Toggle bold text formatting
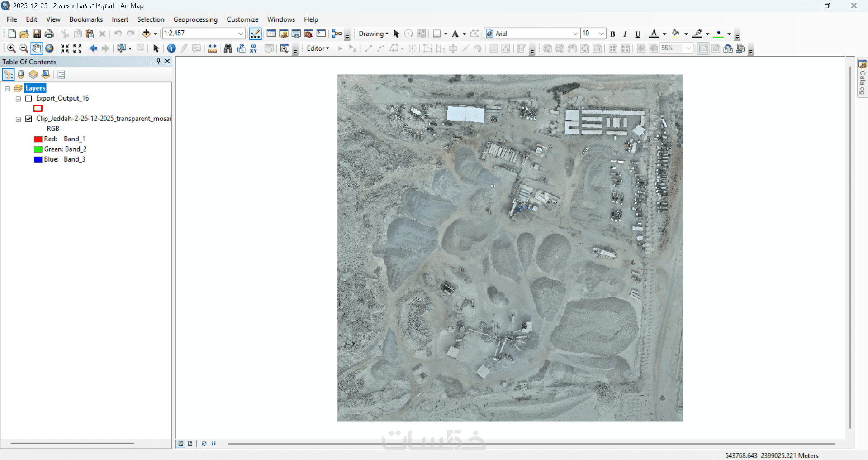 613,34
